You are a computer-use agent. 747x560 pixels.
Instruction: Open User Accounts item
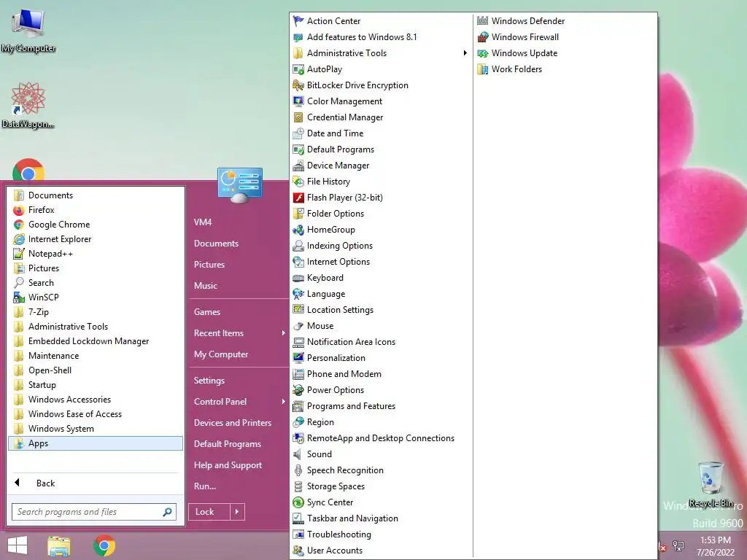[334, 551]
